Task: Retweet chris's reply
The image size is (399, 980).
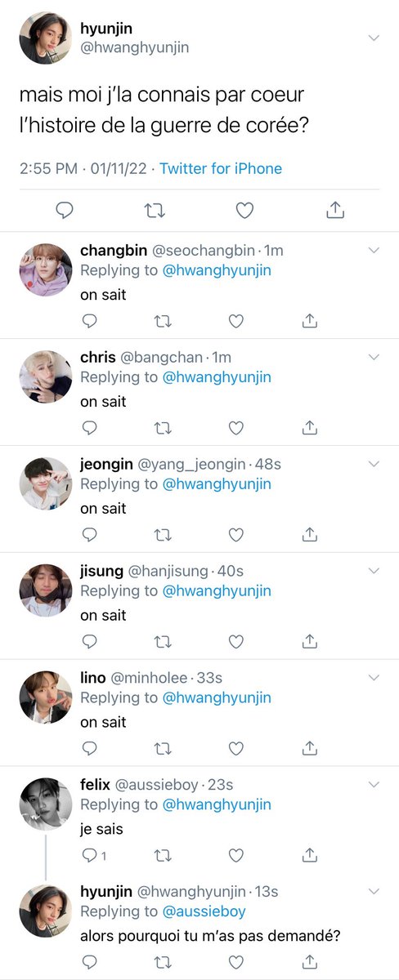Action: tap(163, 428)
